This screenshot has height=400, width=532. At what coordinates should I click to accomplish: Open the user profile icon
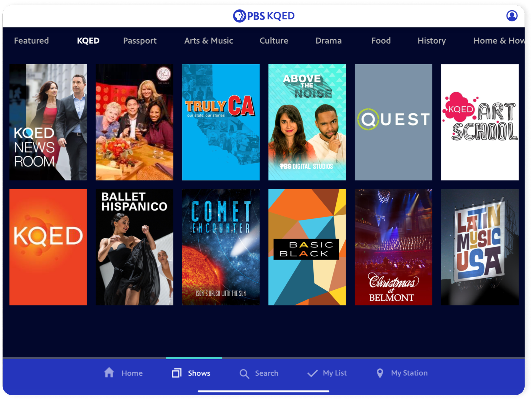512,16
